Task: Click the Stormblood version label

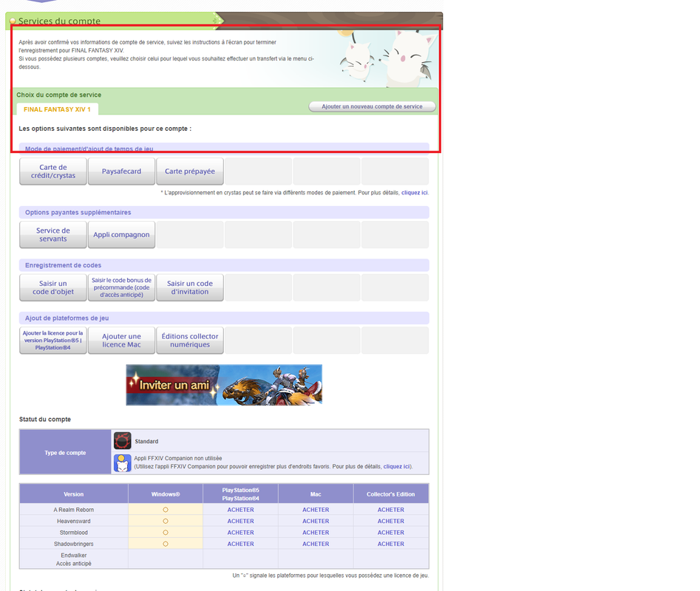Action: click(74, 533)
